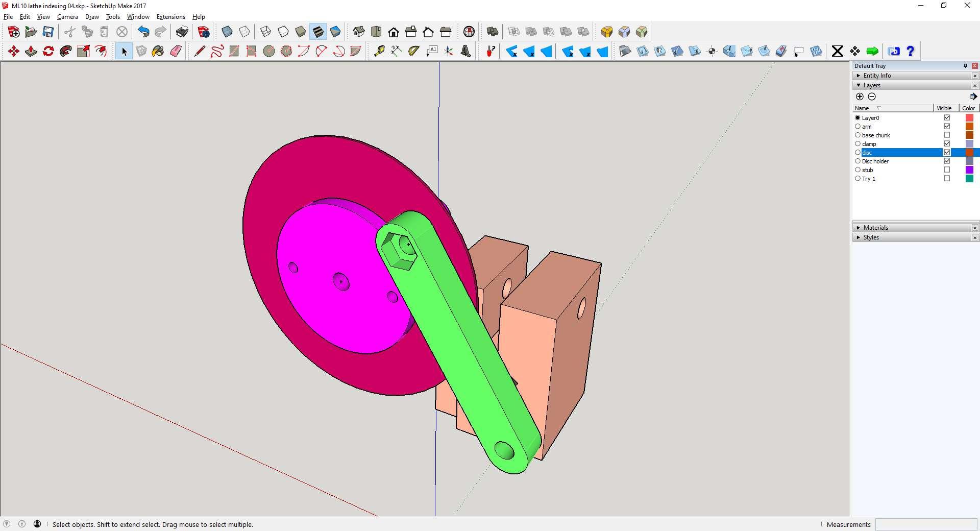Change the Try 1 layer color

tap(969, 179)
